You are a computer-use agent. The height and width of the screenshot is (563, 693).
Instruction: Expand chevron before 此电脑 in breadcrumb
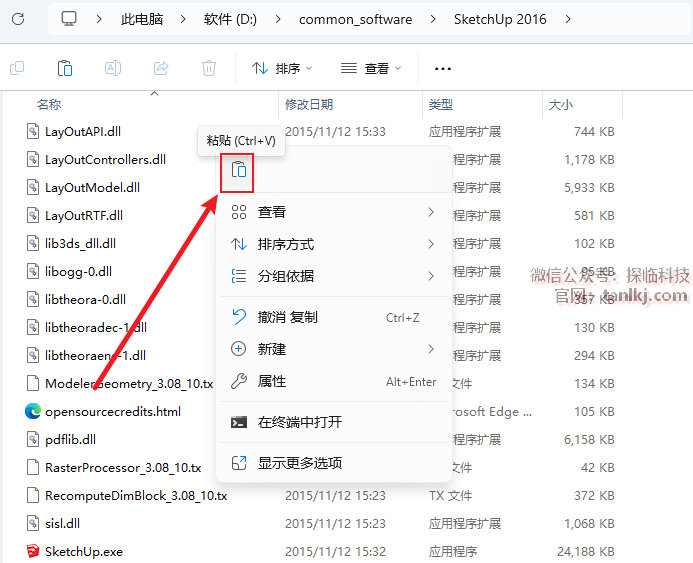click(x=99, y=19)
